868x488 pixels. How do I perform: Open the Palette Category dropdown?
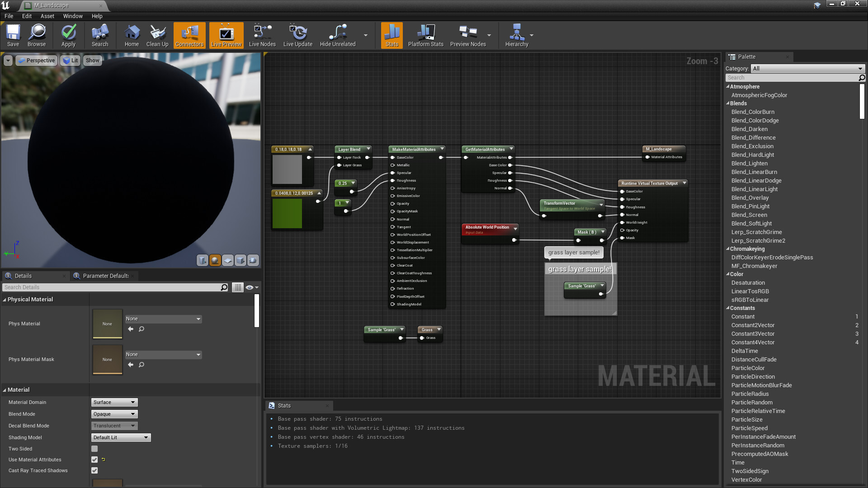[x=808, y=68]
